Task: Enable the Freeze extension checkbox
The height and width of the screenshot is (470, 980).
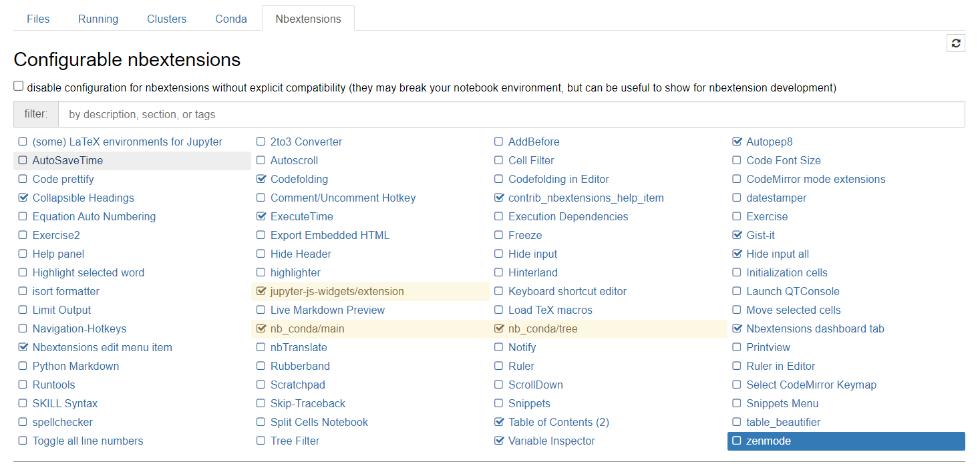Action: click(499, 235)
